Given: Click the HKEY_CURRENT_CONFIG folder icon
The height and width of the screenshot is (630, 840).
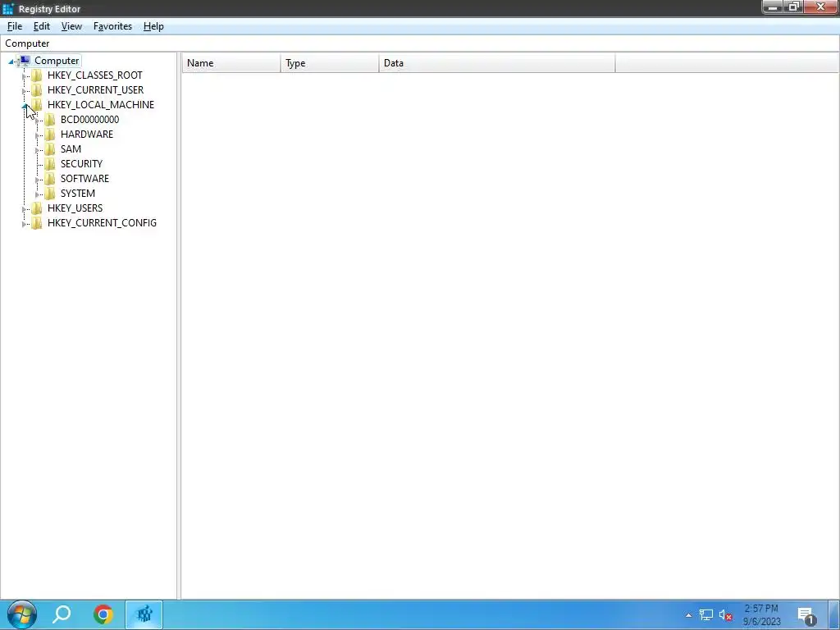Looking at the screenshot, I should (x=36, y=223).
